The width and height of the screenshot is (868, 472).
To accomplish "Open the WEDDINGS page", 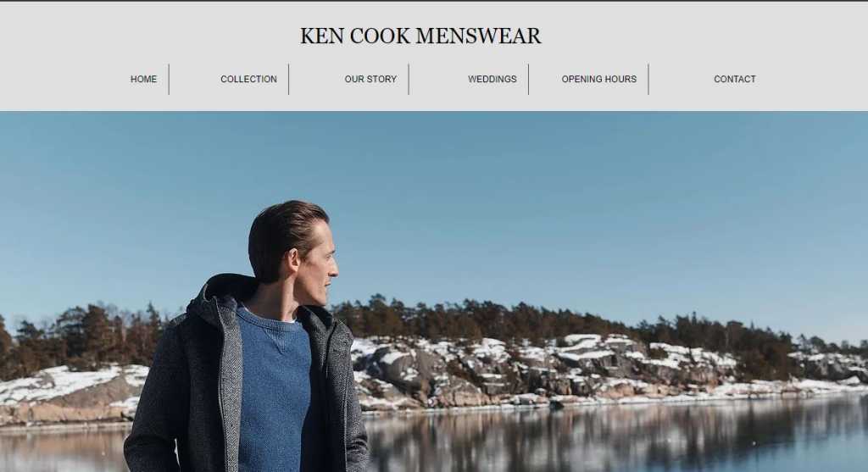I will [x=492, y=79].
